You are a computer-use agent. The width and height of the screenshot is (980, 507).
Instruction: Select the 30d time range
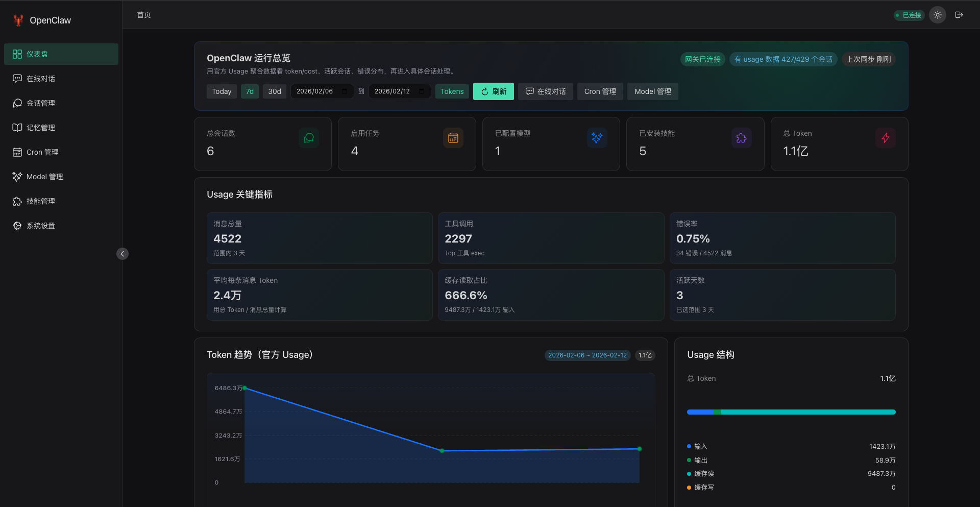click(x=275, y=91)
